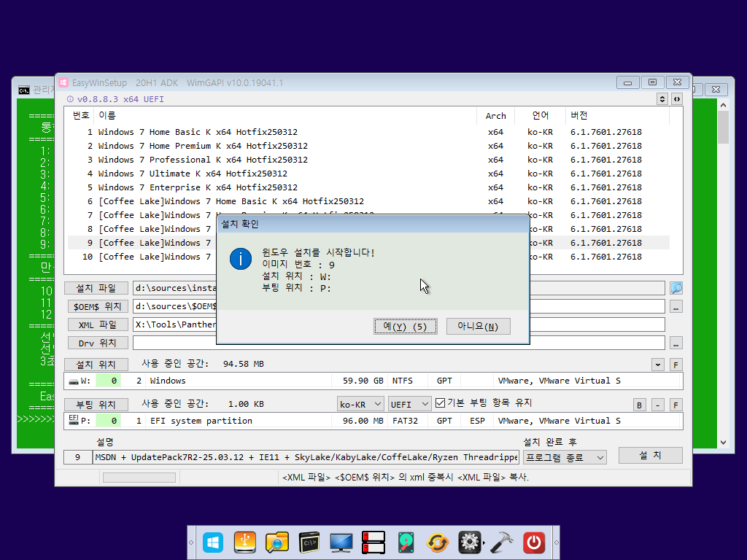Click the description field with MSDN UpdatePack text
The width and height of the screenshot is (747, 560).
pos(306,458)
